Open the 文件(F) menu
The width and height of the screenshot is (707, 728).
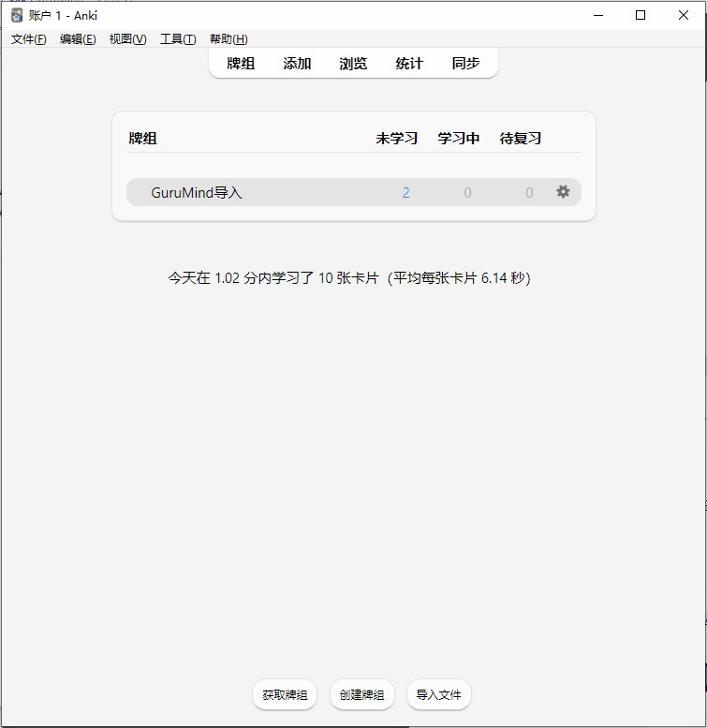coord(29,39)
